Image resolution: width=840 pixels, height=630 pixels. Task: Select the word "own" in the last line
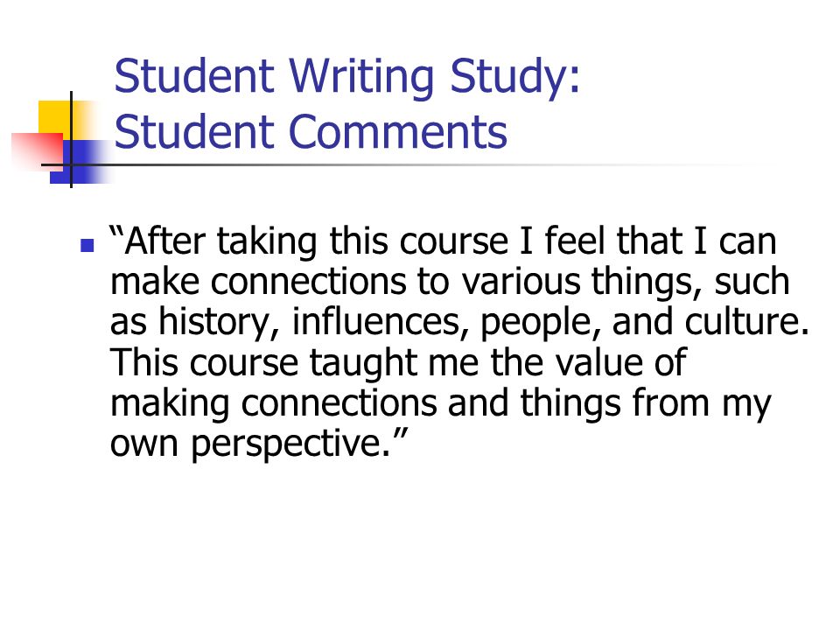pos(143,445)
